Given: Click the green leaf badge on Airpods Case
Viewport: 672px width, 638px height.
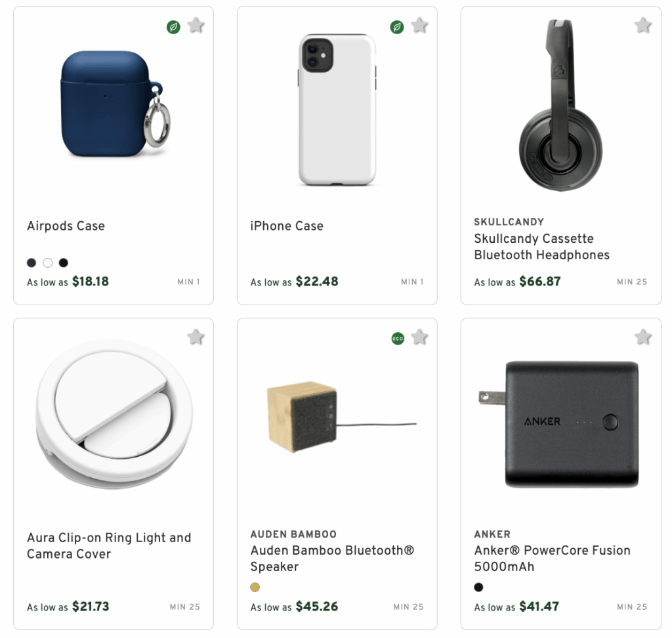Looking at the screenshot, I should (x=173, y=27).
